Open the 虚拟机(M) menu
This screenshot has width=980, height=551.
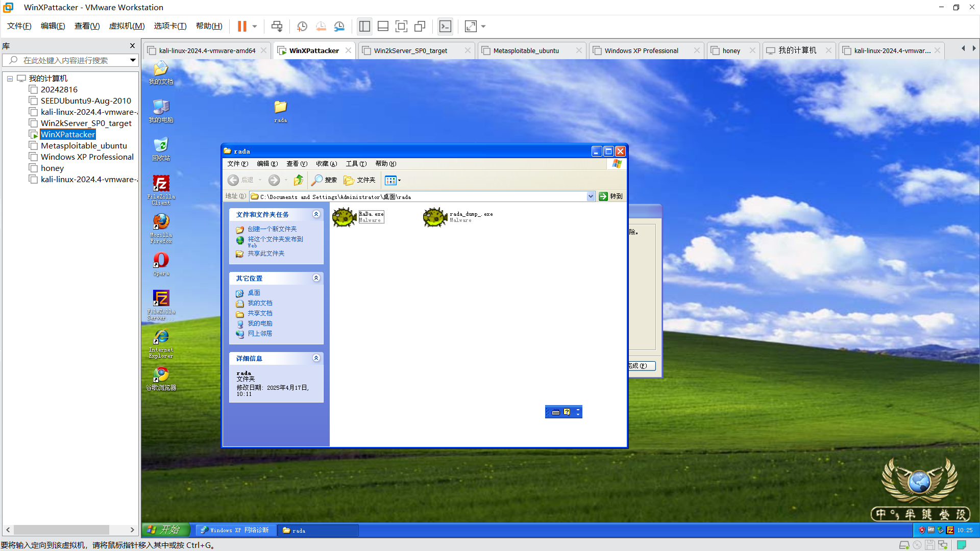click(127, 26)
